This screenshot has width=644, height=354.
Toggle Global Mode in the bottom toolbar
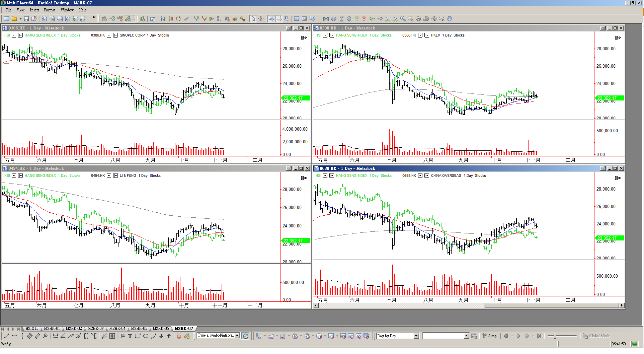(596, 336)
